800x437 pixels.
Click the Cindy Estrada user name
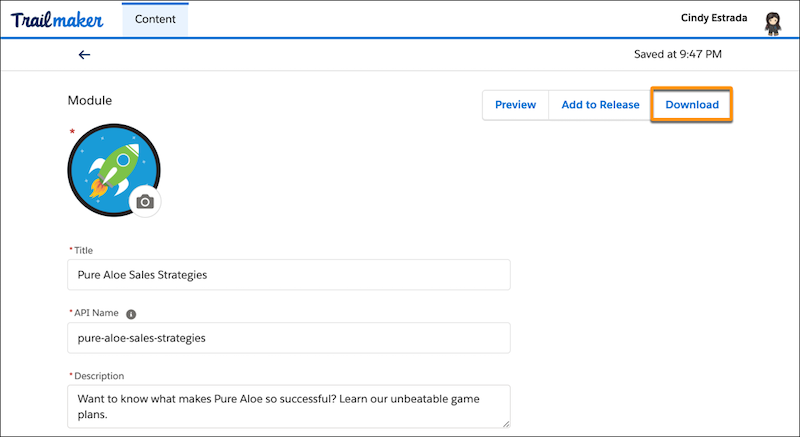(714, 18)
